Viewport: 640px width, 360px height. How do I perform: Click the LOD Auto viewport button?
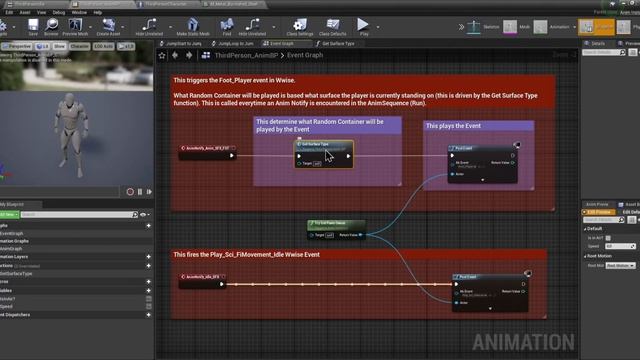point(104,46)
